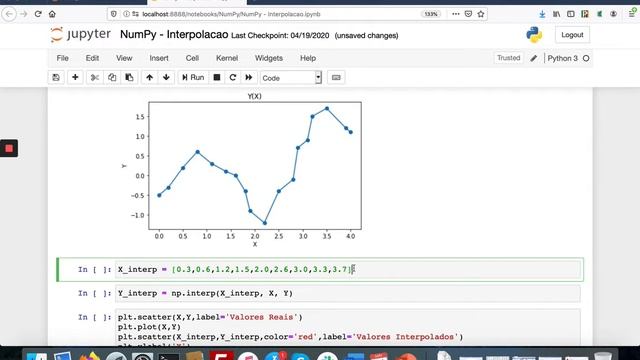This screenshot has height=360, width=640.
Task: Click into the plt.scatter code cell
Action: click(348, 328)
